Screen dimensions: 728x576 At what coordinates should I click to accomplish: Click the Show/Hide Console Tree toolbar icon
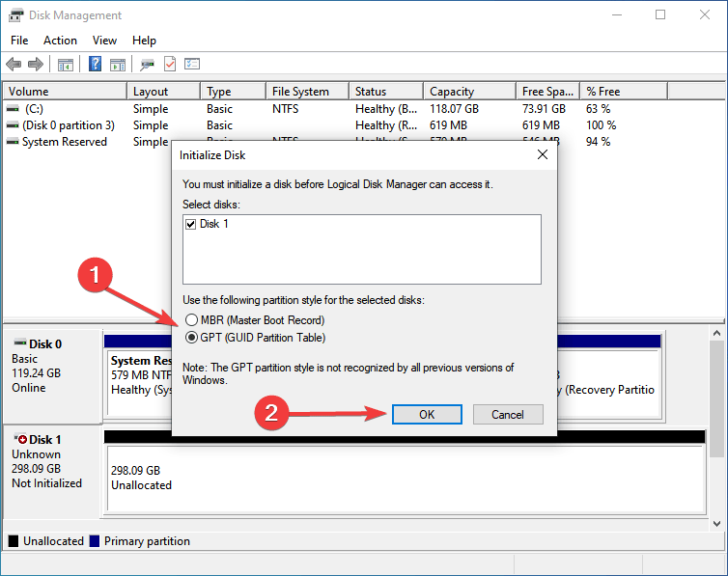point(66,65)
